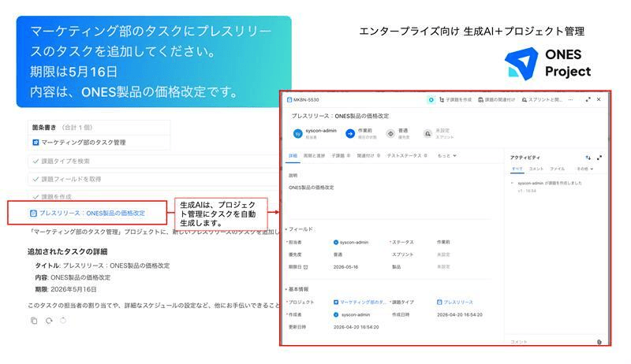Image resolution: width=631 pixels, height=364 pixels.
Task: Open the もっと dropdown in tab bar
Action: (446, 155)
